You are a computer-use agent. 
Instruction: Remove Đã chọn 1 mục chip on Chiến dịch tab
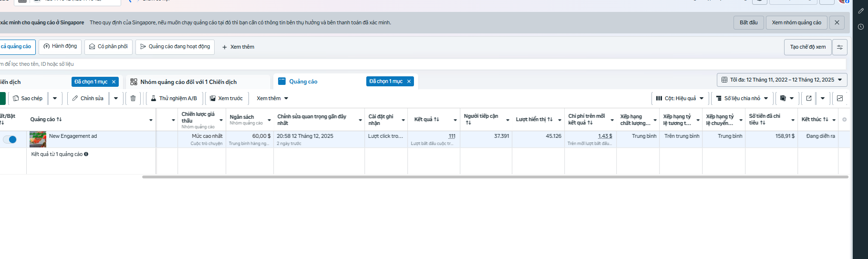click(114, 82)
